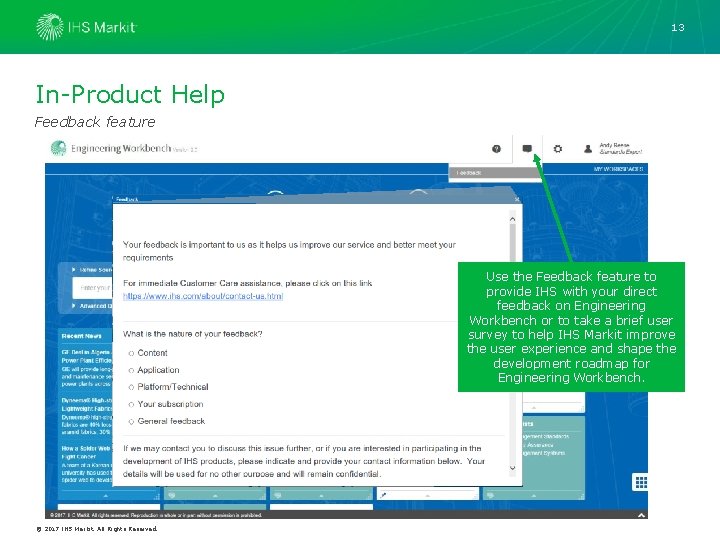Open the apps grid icon
The height and width of the screenshot is (540, 720).
coord(641,482)
